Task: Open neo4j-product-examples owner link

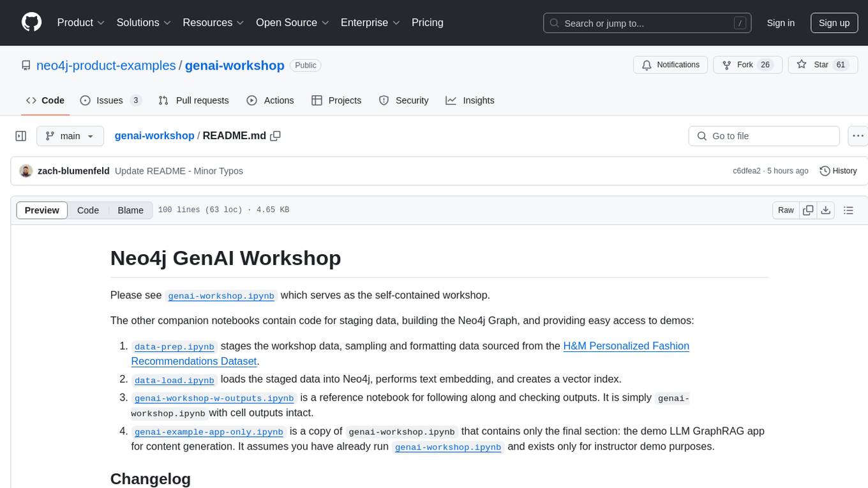Action: click(107, 65)
